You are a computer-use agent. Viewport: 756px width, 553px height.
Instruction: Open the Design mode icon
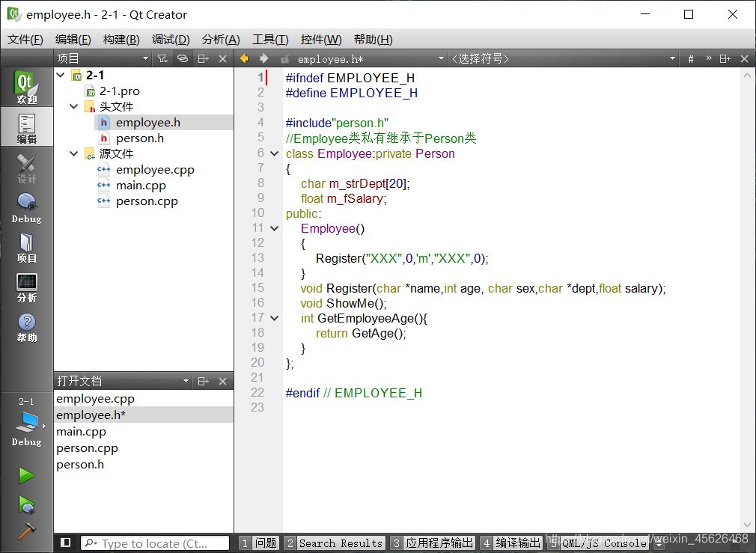[26, 168]
